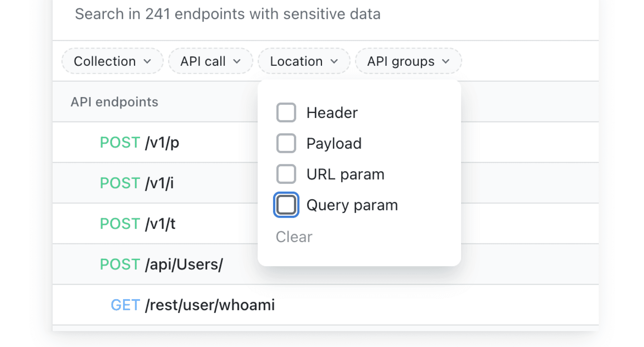Viewport: 644px width, 347px height.
Task: Click the Clear link in the filter popup
Action: [x=293, y=237]
